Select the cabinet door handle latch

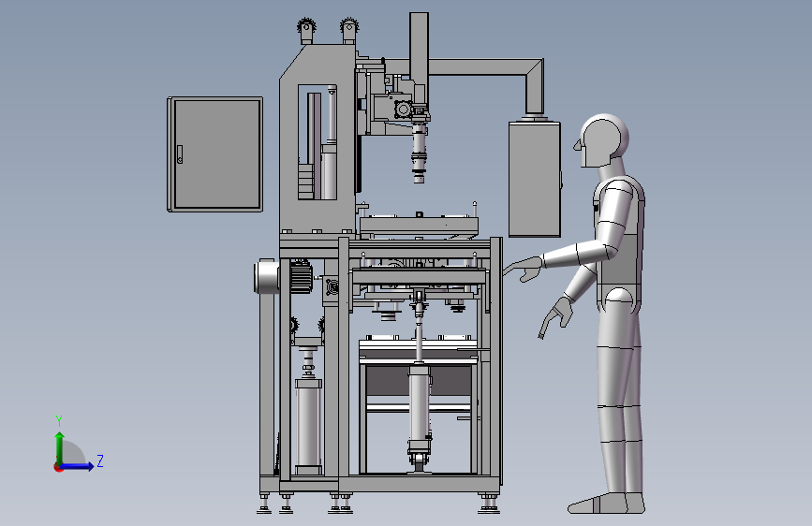click(180, 154)
